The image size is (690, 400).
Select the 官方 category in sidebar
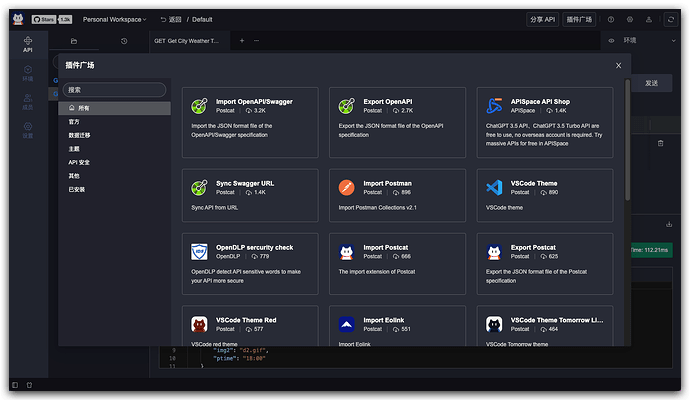pos(74,121)
